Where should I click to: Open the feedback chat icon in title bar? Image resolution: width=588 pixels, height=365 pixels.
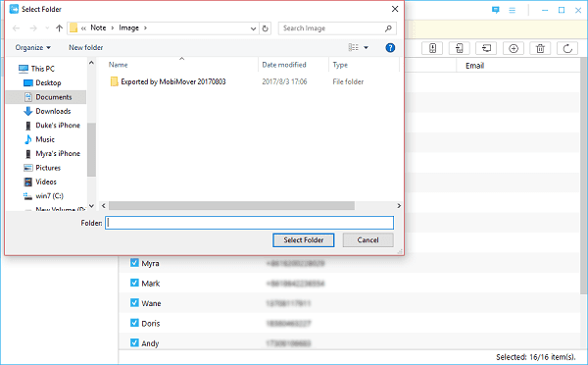point(495,10)
